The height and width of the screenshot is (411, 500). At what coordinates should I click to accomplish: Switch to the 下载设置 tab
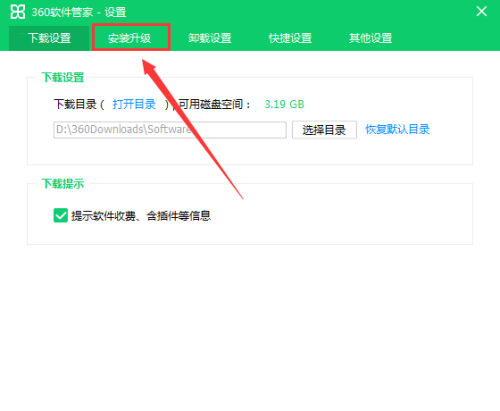pyautogui.click(x=49, y=38)
